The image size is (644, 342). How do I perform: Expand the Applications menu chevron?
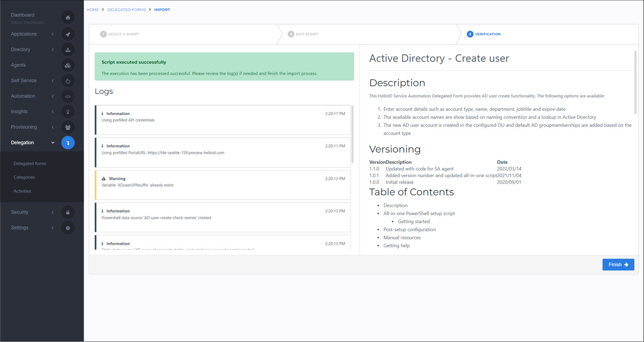(x=53, y=34)
